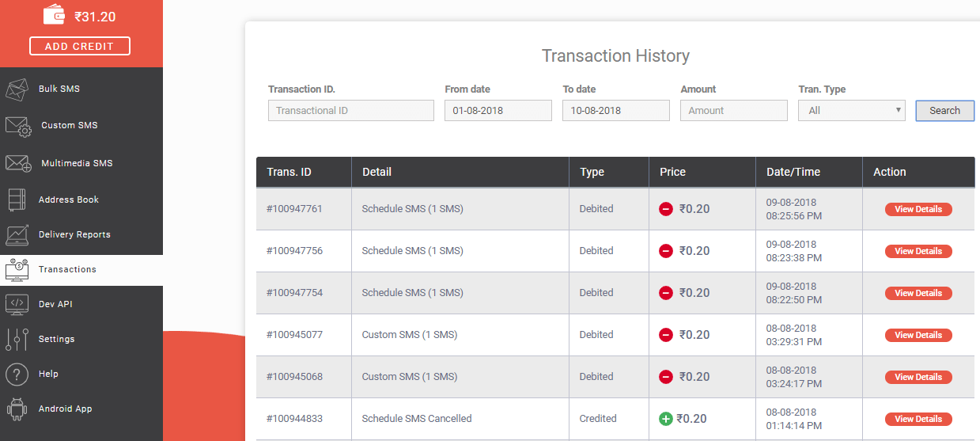Select Transactions in the sidebar
Screen dimensions: 980x441
click(x=81, y=269)
